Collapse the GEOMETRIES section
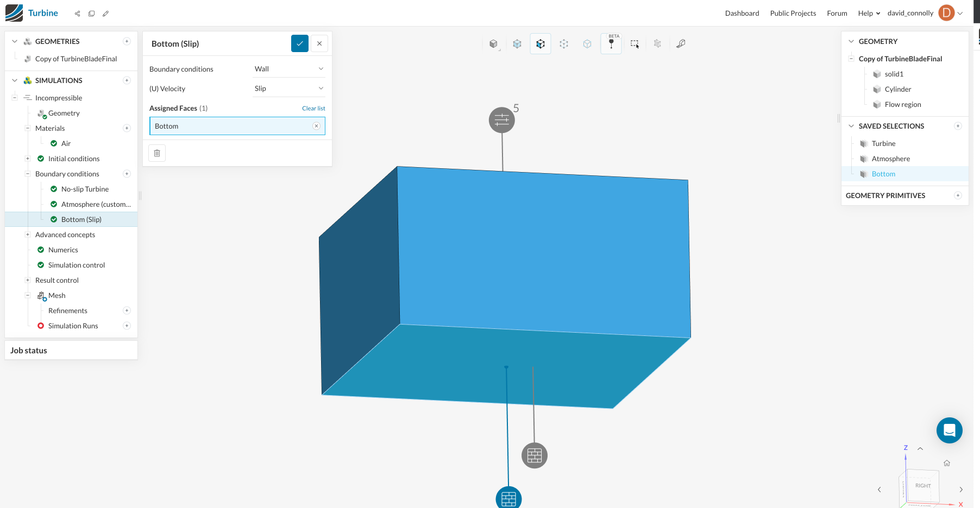 (15, 41)
